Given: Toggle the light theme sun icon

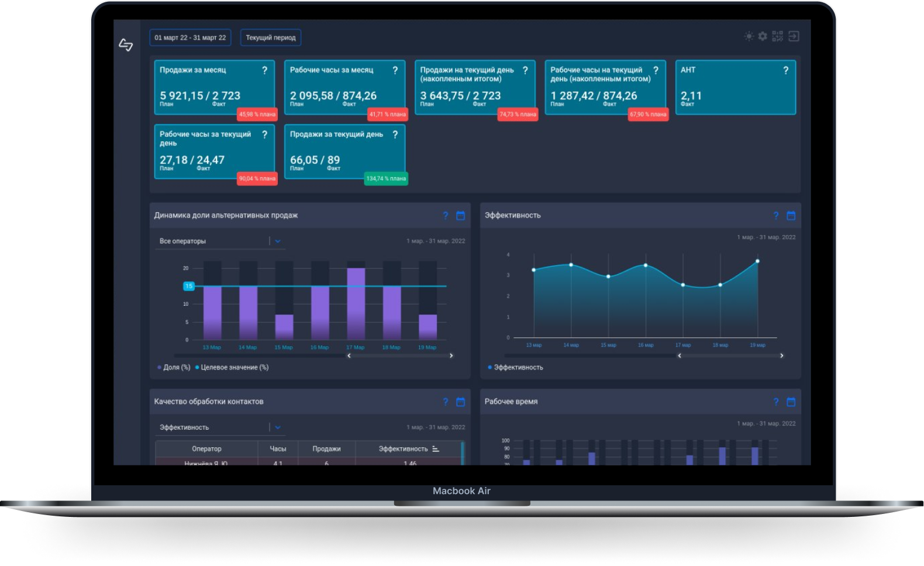Looking at the screenshot, I should coord(749,36).
